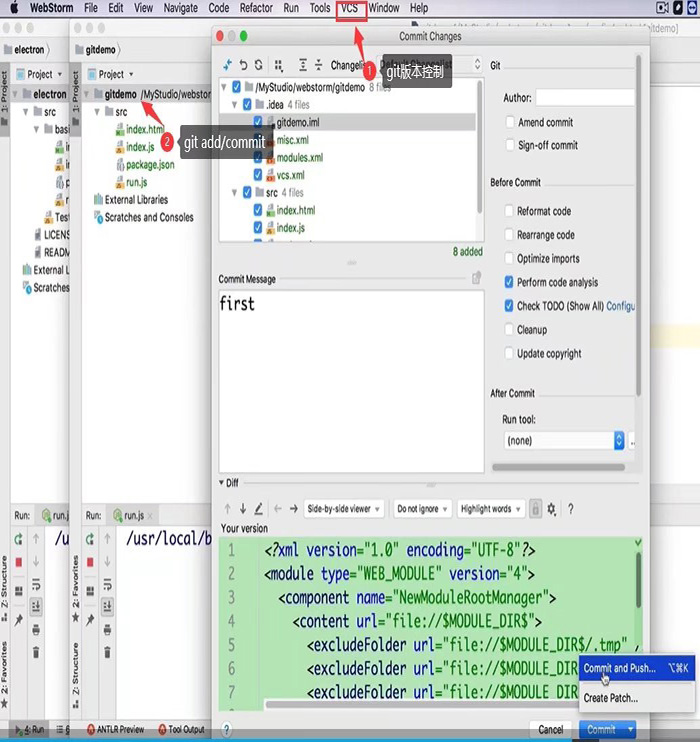Open the Side-by-side viewer dropdown

tap(343, 509)
